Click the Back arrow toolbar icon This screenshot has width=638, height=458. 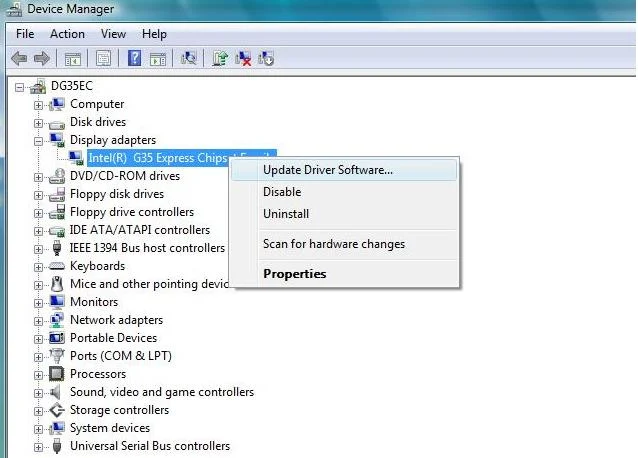[x=19, y=59]
